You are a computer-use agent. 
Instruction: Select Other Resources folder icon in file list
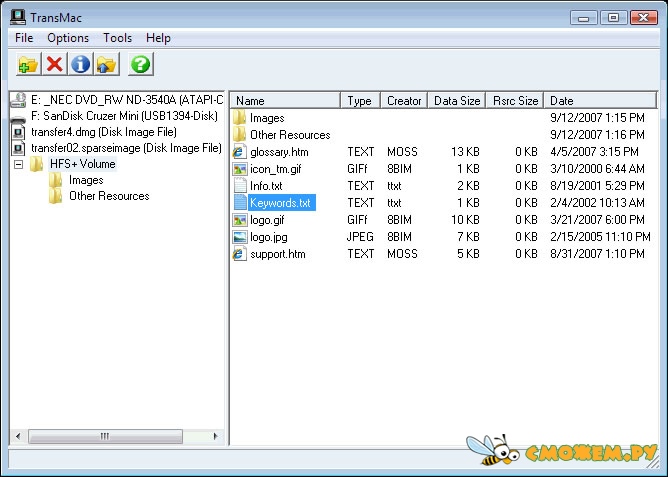pyautogui.click(x=239, y=135)
